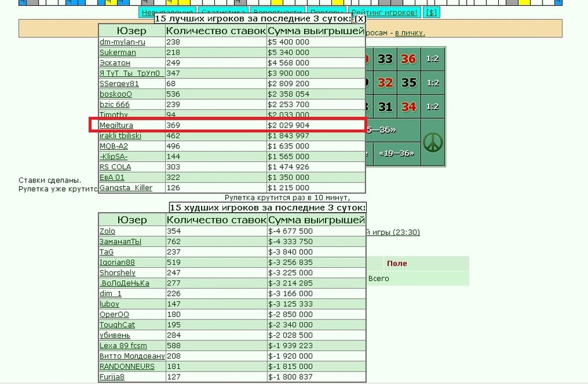588x384 pixels.
Task: Click the peace symbol icon on roulette board
Action: pos(432,142)
